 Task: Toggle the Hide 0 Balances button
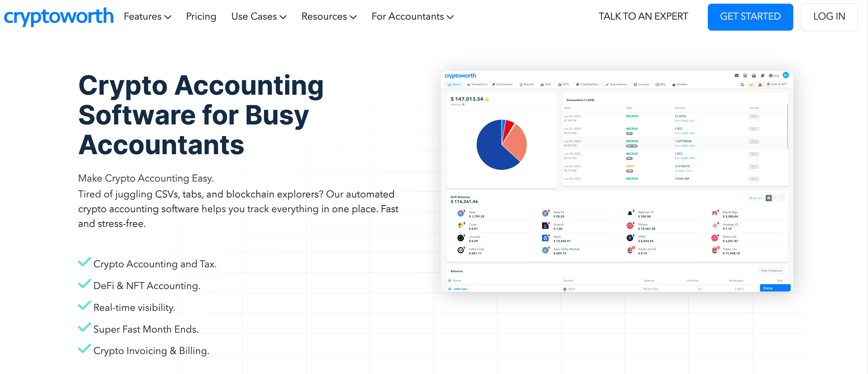tap(771, 270)
